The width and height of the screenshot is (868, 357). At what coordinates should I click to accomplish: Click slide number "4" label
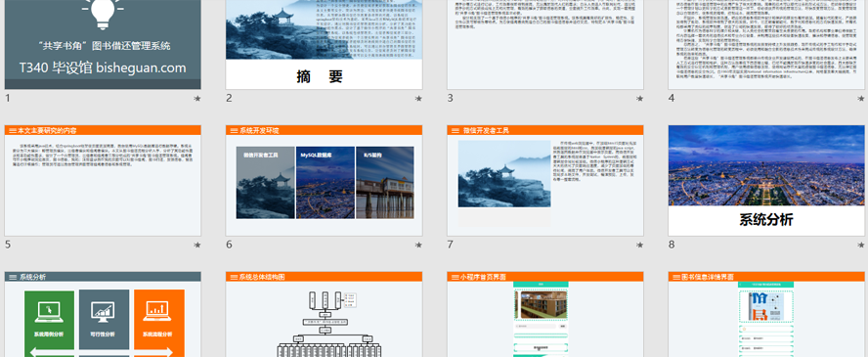click(x=672, y=98)
